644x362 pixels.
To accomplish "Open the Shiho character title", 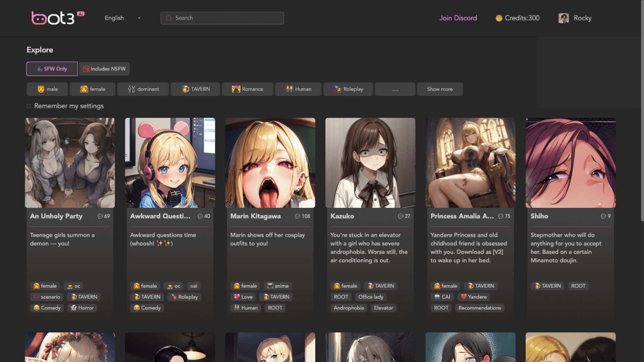I will click(539, 216).
